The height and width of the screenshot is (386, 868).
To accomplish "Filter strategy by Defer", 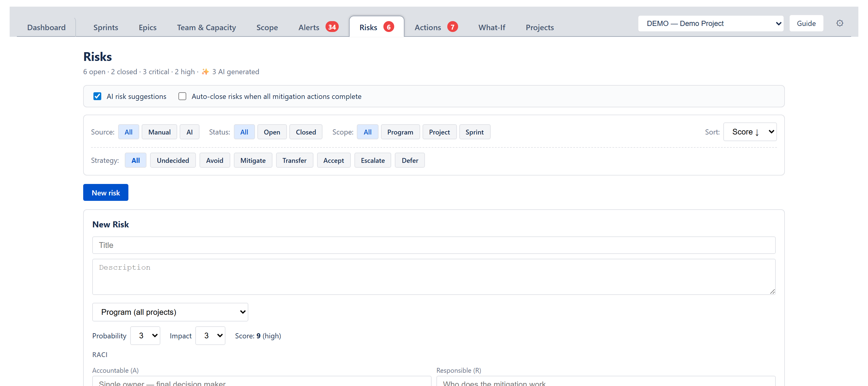I will coord(409,160).
